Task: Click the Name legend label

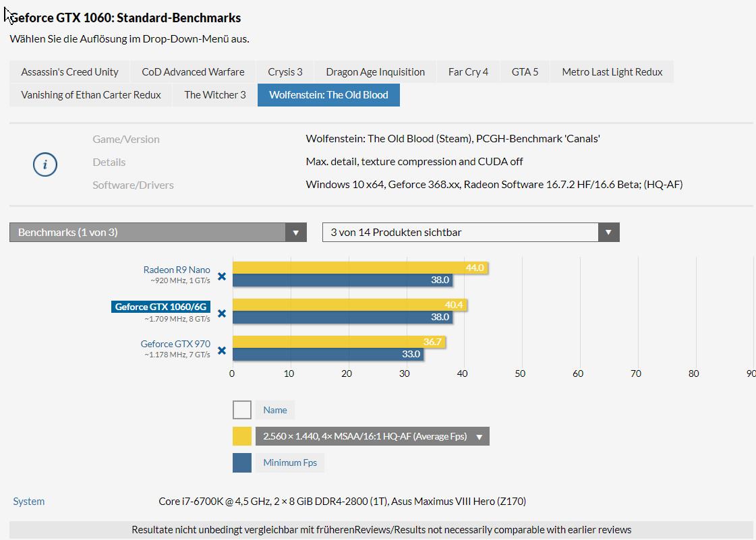Action: pyautogui.click(x=275, y=410)
